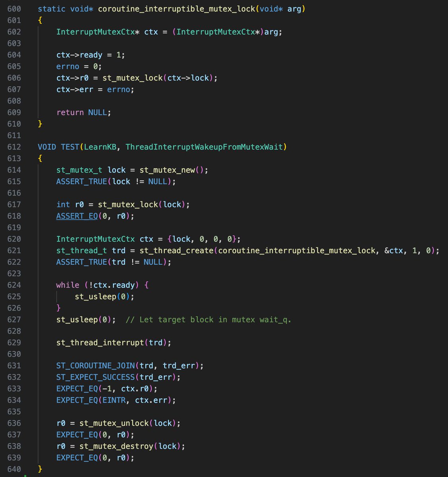The width and height of the screenshot is (448, 477).
Task: Click line number 612 in the gutter
Action: point(14,147)
